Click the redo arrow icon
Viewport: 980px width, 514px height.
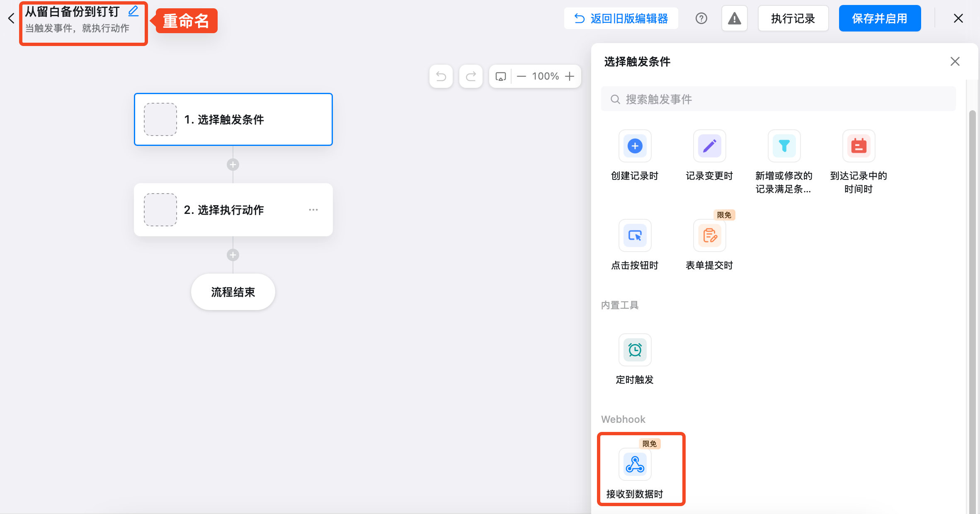(x=471, y=76)
